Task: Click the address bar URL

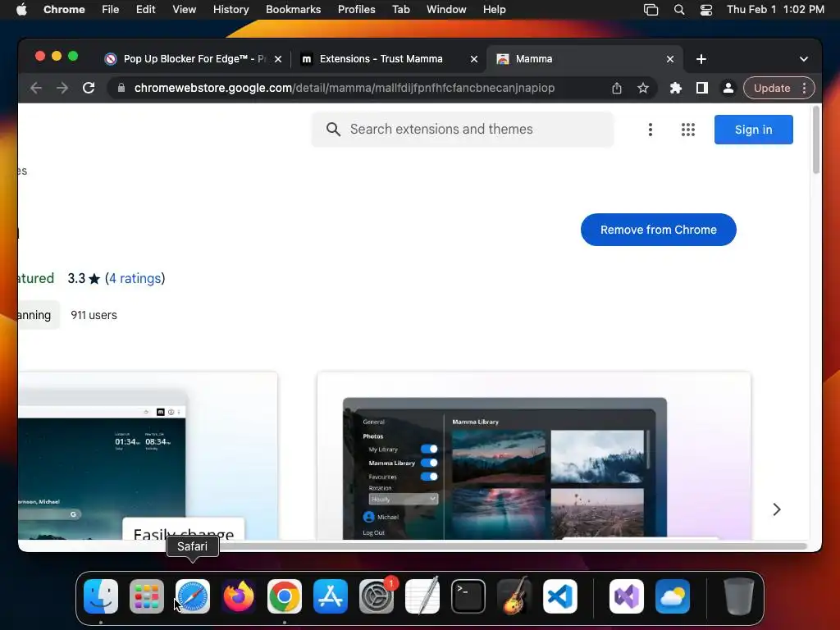Action: coord(345,88)
